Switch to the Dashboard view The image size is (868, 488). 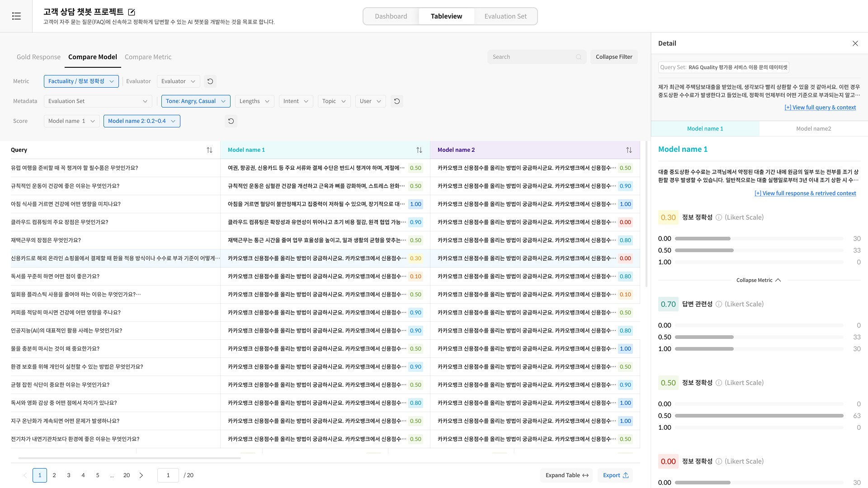pyautogui.click(x=391, y=16)
